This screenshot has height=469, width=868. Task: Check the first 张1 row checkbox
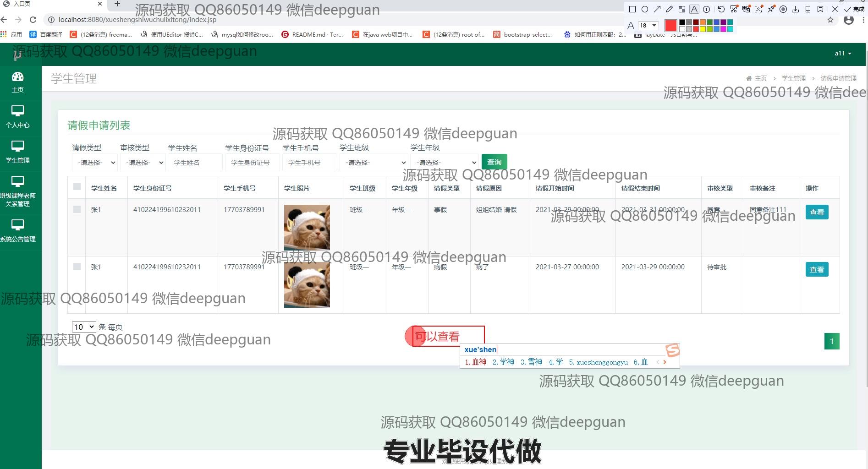click(x=77, y=209)
